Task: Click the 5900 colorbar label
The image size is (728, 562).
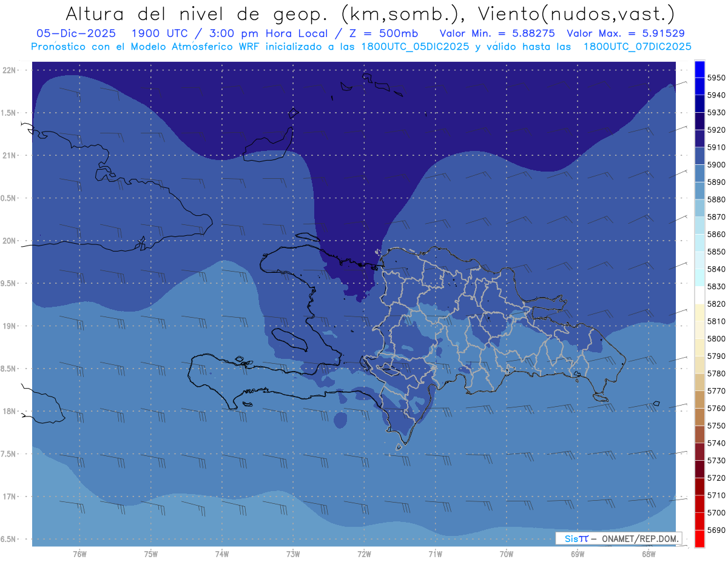Action: tap(716, 165)
